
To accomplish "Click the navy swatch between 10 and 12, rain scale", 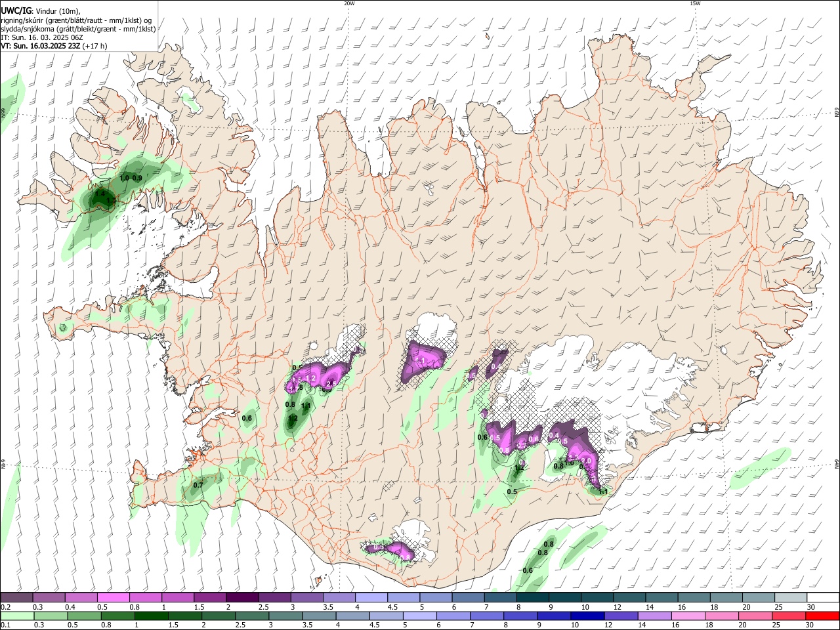I will click(587, 616).
